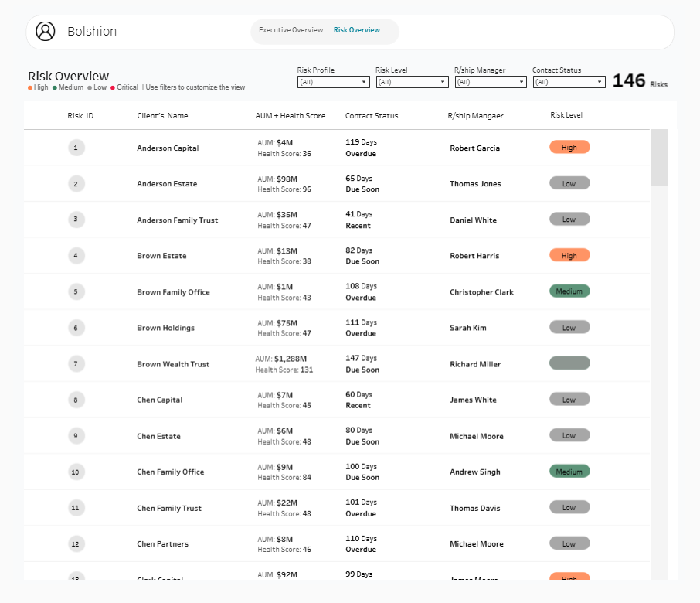Select Risk ID badge number 4
The height and width of the screenshot is (603, 700).
[76, 256]
